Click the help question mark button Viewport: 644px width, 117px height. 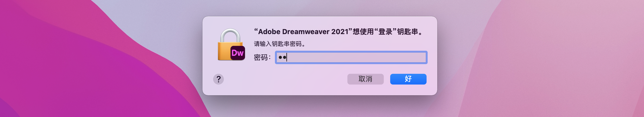[x=218, y=79]
